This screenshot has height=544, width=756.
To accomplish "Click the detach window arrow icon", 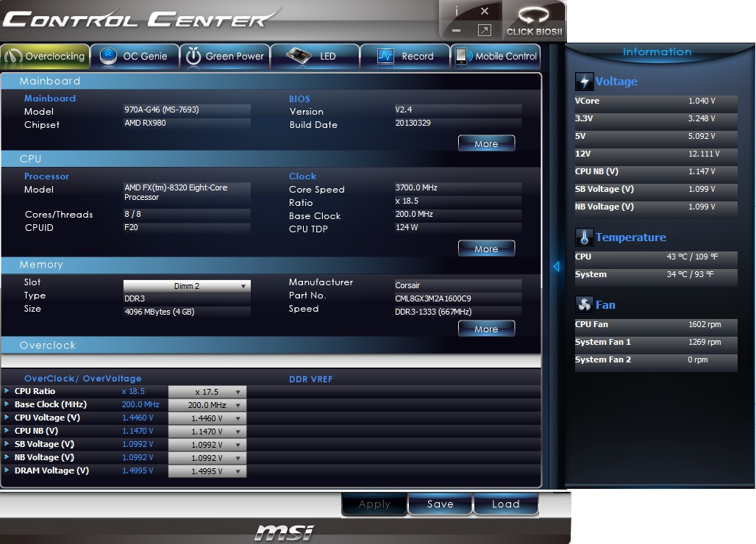I will pos(485,30).
